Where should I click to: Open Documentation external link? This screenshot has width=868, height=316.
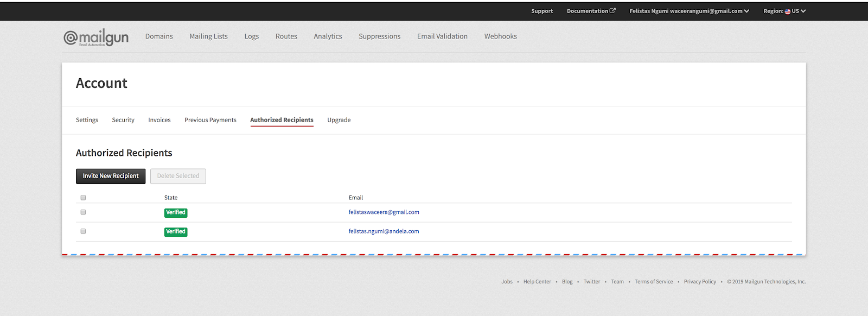pyautogui.click(x=591, y=11)
